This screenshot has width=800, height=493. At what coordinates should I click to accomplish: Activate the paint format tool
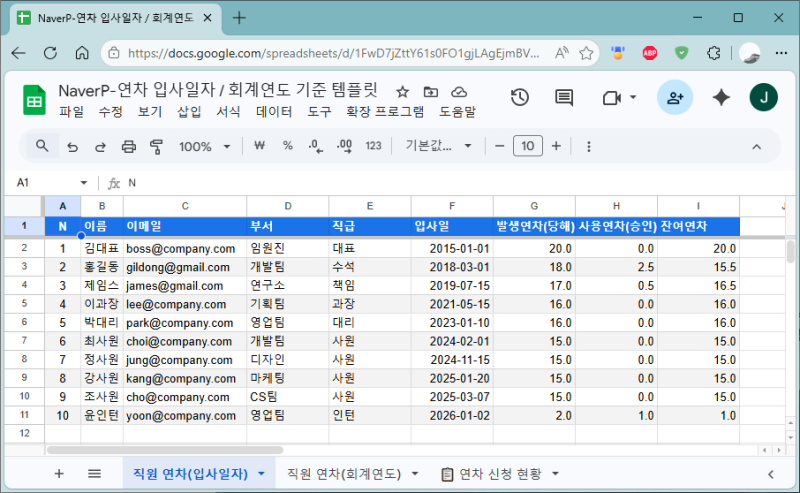coord(156,147)
